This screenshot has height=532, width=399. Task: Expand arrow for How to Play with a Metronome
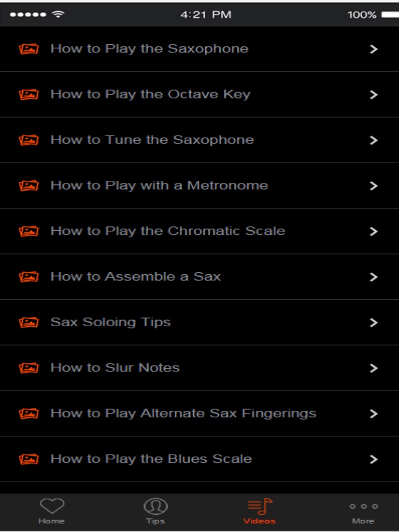[x=373, y=186]
